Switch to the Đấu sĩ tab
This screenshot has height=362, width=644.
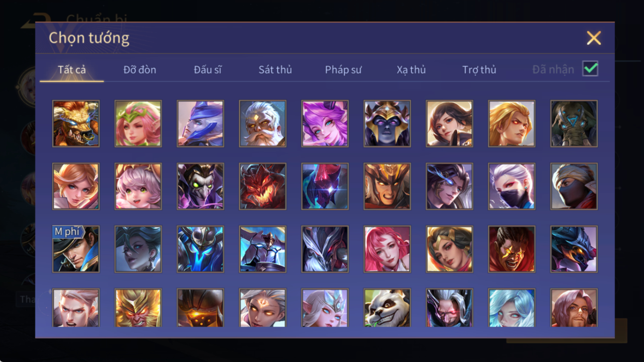click(208, 70)
